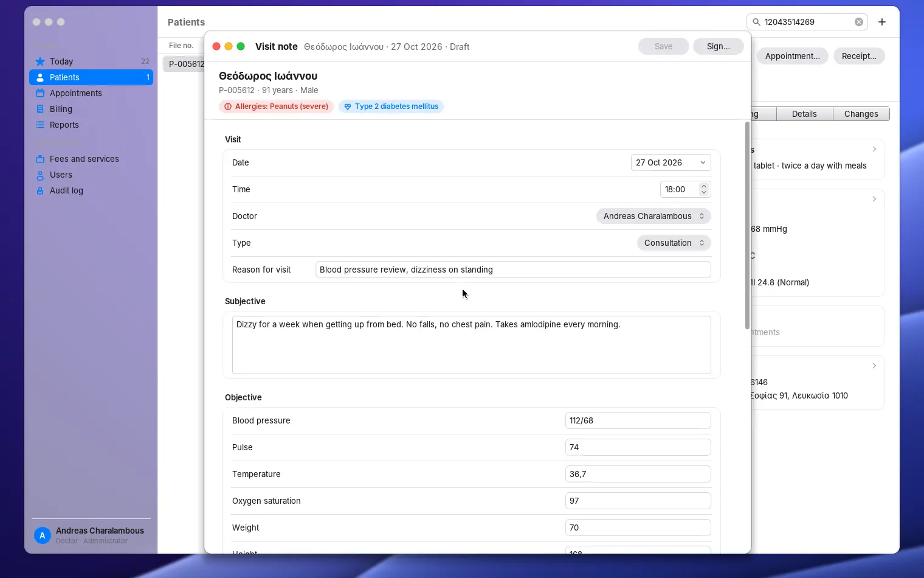This screenshot has height=578, width=924.
Task: Switch to the Details tab
Action: tap(804, 114)
